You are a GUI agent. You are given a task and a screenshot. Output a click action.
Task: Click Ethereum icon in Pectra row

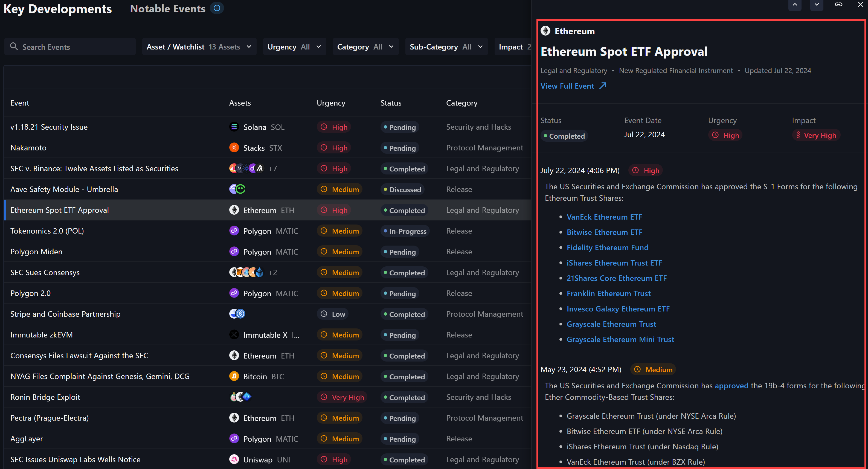point(234,418)
